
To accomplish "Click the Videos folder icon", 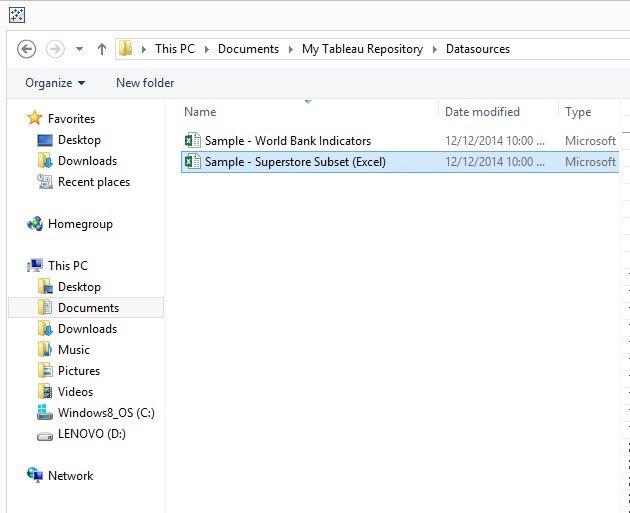I will [x=45, y=391].
